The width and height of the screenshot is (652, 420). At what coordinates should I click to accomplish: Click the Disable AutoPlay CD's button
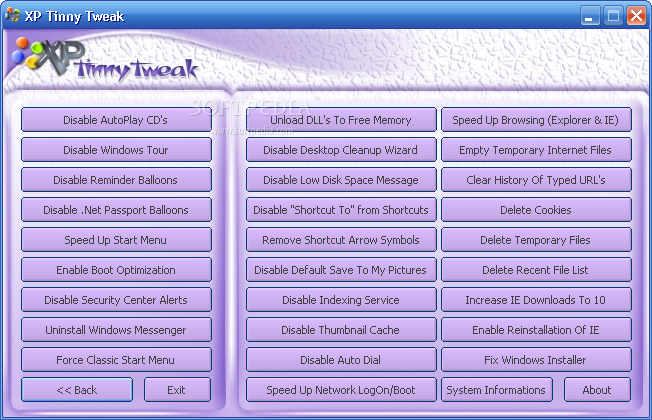coord(116,120)
